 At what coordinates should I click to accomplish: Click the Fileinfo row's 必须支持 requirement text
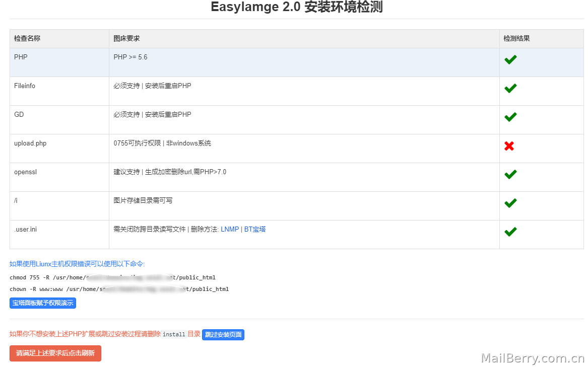click(152, 86)
